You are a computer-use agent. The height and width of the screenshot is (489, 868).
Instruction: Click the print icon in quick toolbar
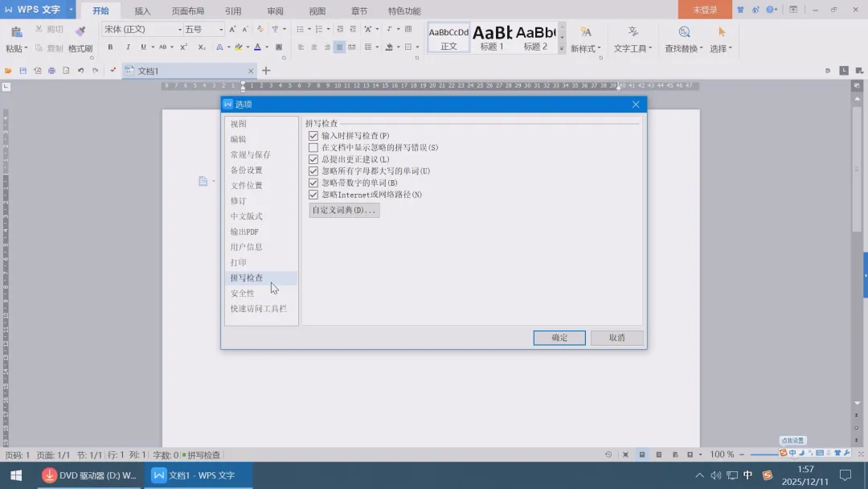[x=51, y=71]
